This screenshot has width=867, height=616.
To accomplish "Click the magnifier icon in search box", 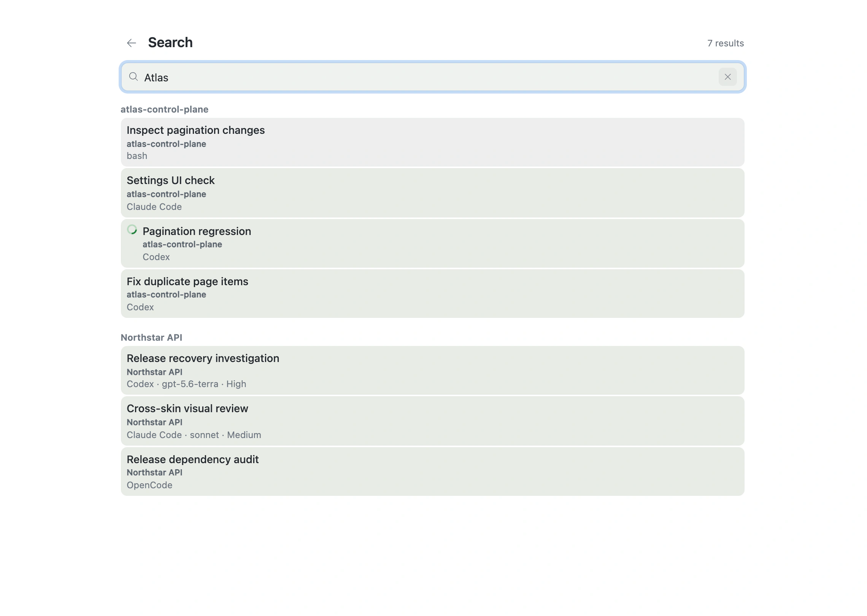I will point(133,77).
